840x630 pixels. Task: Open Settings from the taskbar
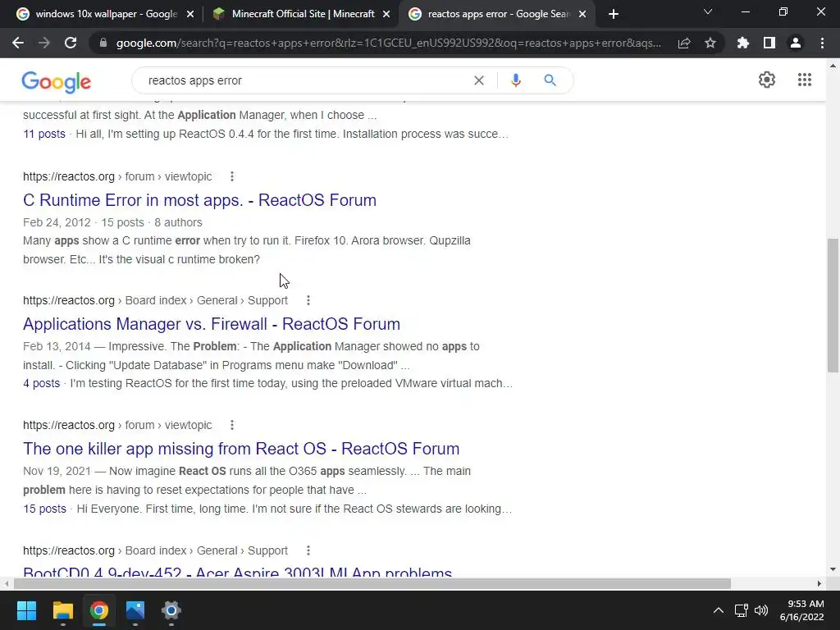(171, 610)
